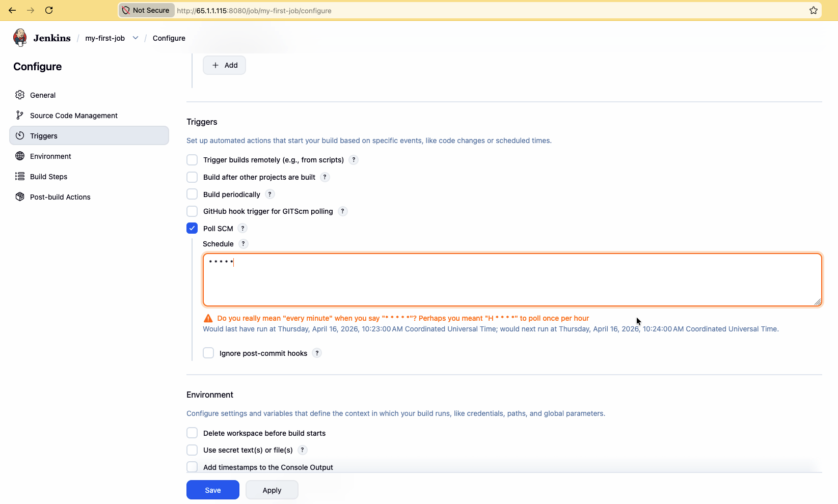Click the Add button
The width and height of the screenshot is (838, 504).
[225, 65]
